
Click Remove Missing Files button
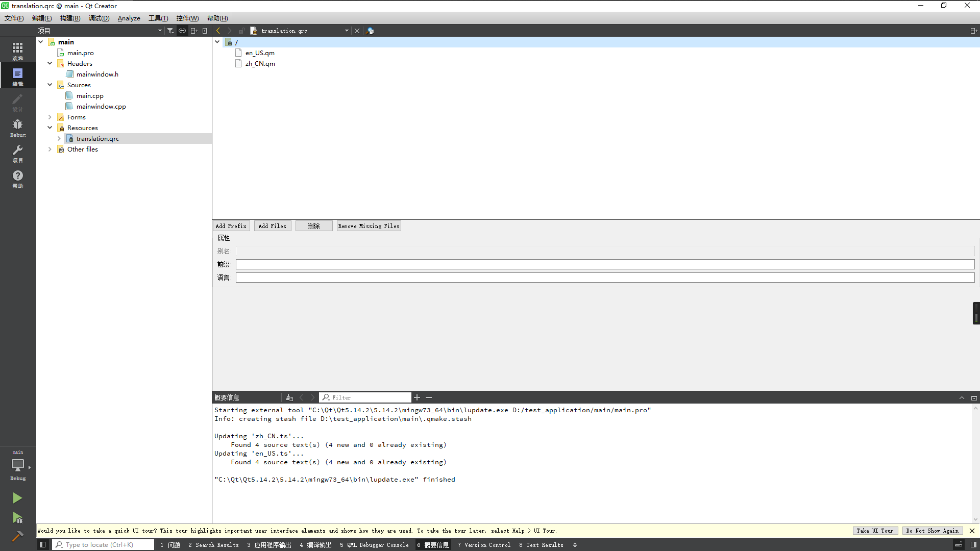click(369, 226)
